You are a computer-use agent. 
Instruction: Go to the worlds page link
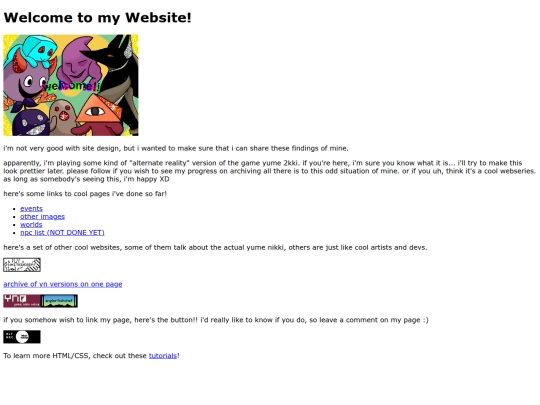click(31, 224)
